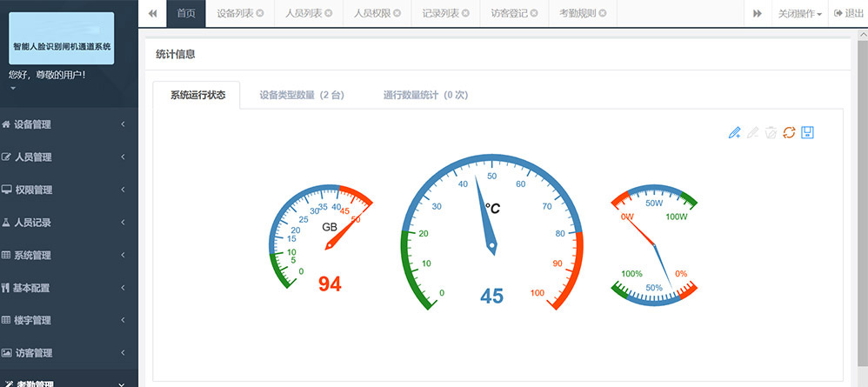Click the 退出 logout link
The height and width of the screenshot is (387, 868).
(849, 14)
